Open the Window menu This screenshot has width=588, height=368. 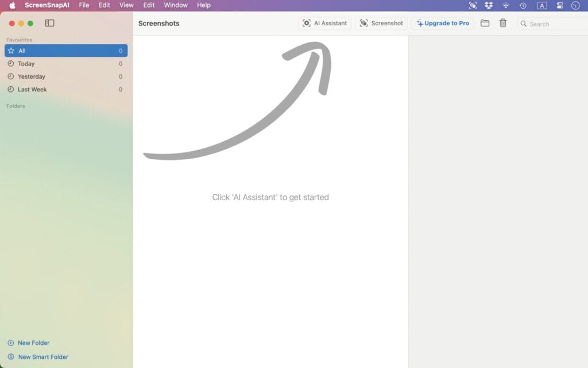tap(176, 5)
